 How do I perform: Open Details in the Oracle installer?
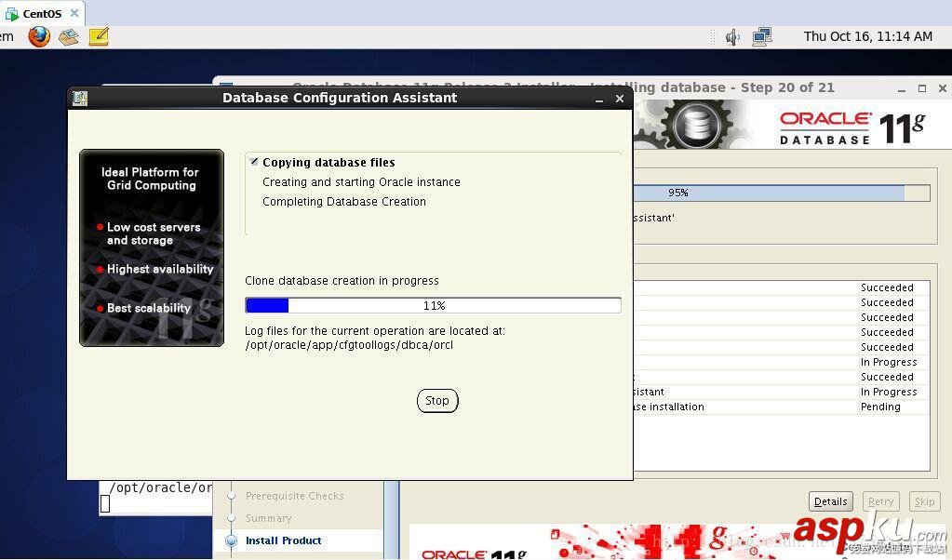(831, 501)
